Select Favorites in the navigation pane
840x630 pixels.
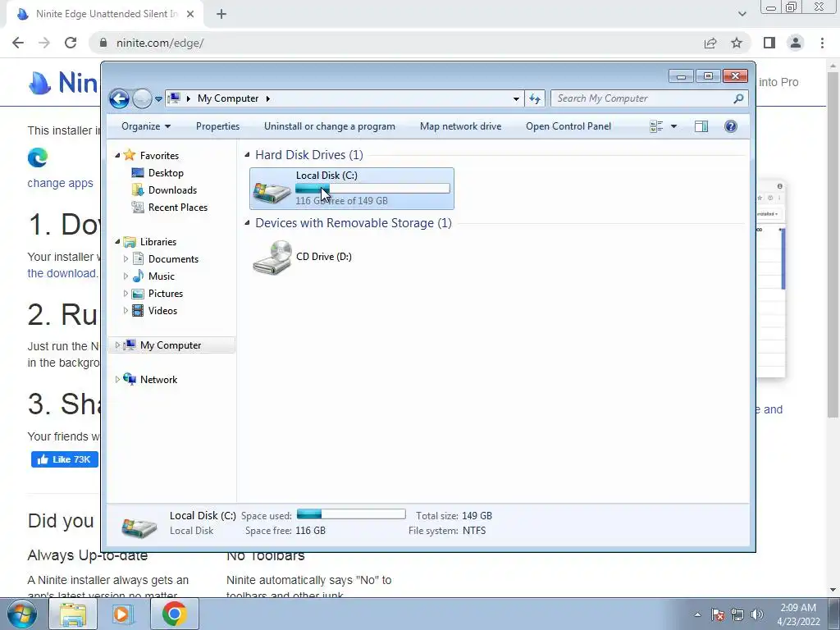[159, 155]
